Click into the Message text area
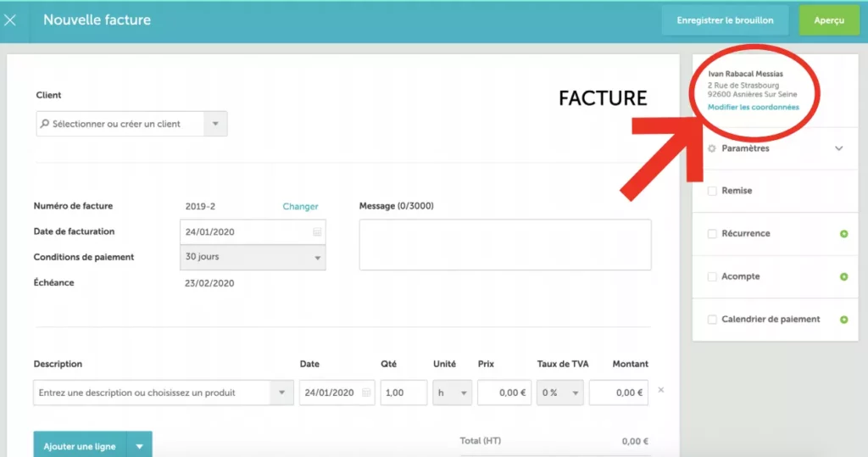This screenshot has height=457, width=868. coord(505,245)
